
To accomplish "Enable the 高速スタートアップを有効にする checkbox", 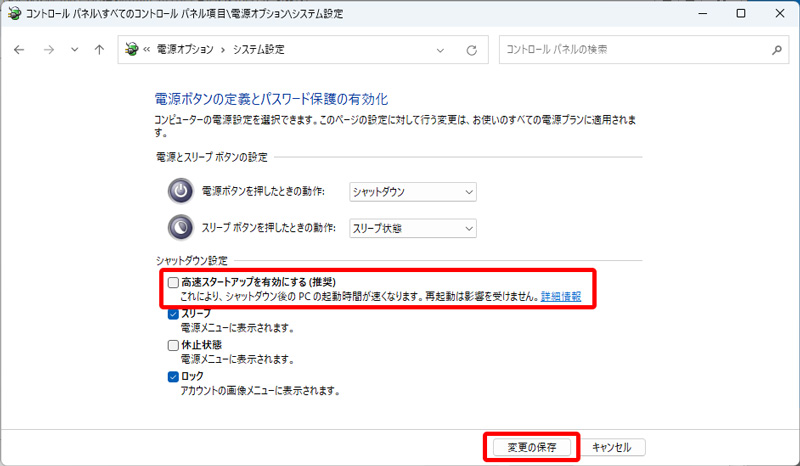I will (x=174, y=283).
